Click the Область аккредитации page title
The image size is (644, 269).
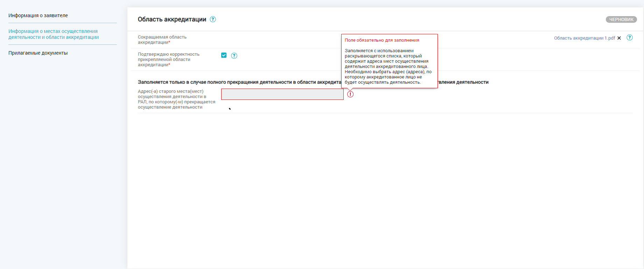[x=172, y=19]
